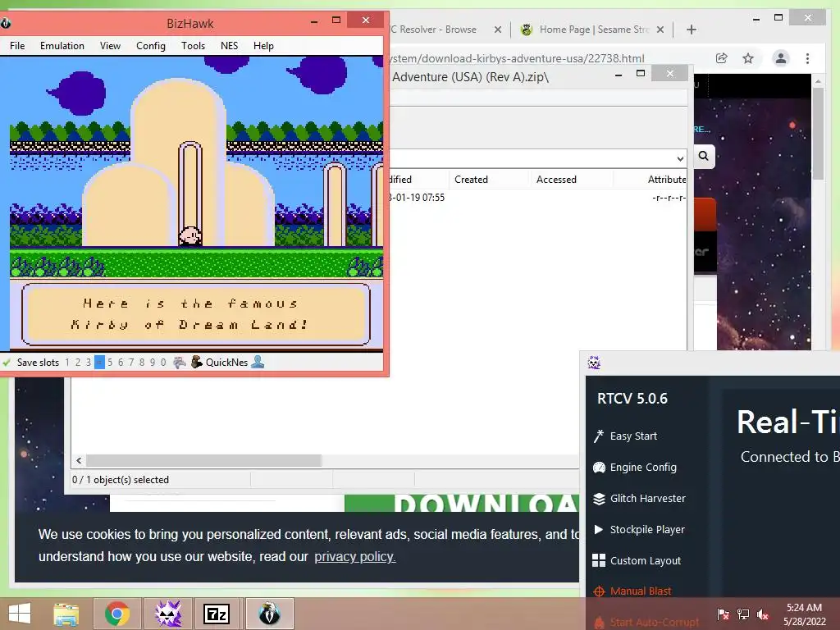The height and width of the screenshot is (630, 840).
Task: Click Manual Blast in RTCV
Action: coord(632,591)
